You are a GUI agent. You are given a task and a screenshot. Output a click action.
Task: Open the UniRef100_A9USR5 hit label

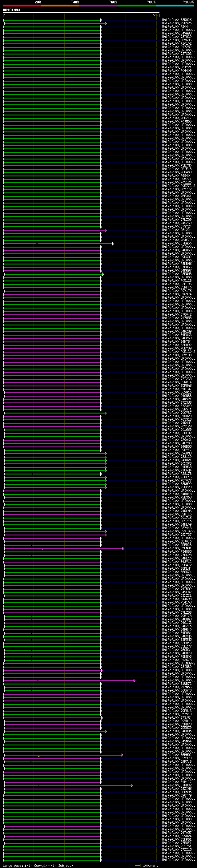pyautogui.click(x=177, y=23)
